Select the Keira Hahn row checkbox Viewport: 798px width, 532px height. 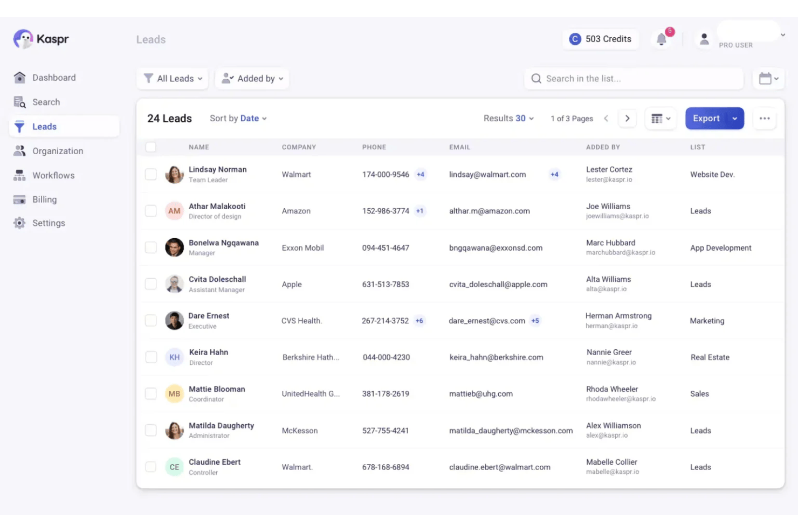(x=151, y=357)
